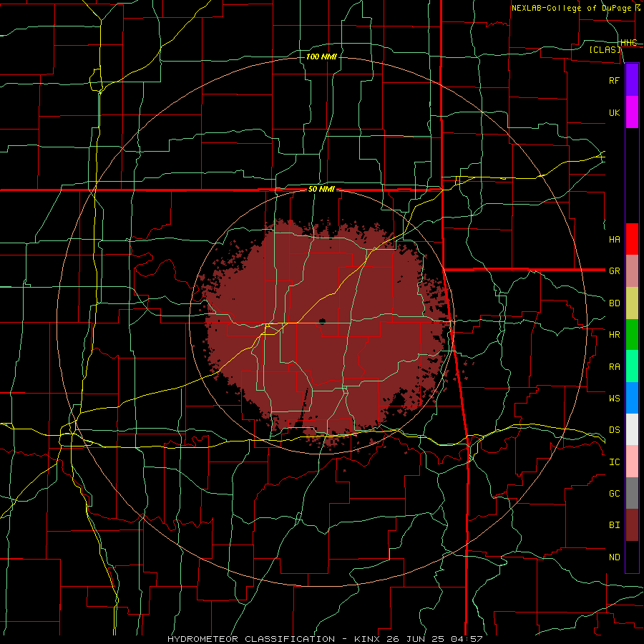Click the light pink IC color swatch

(x=632, y=462)
